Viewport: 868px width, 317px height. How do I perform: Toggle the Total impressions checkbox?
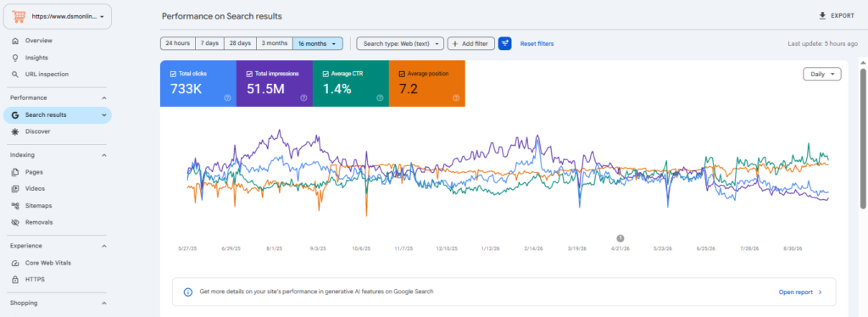click(250, 74)
